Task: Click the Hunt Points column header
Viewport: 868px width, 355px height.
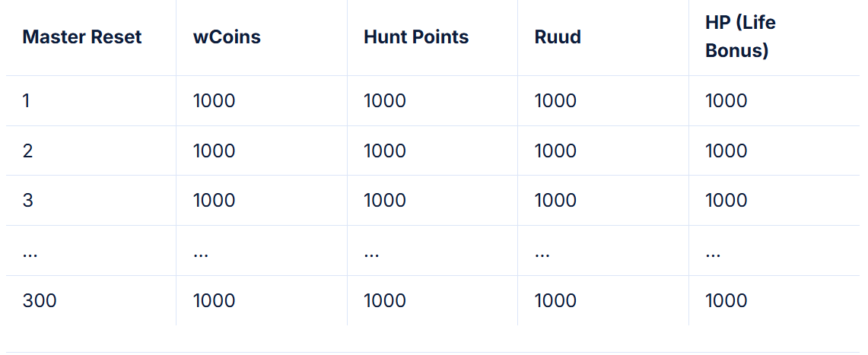Action: [x=416, y=37]
